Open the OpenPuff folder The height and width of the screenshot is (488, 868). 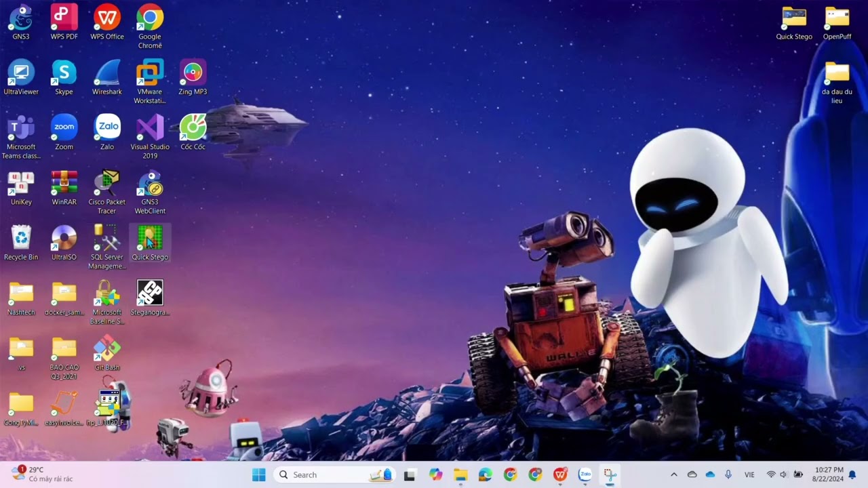tap(837, 20)
